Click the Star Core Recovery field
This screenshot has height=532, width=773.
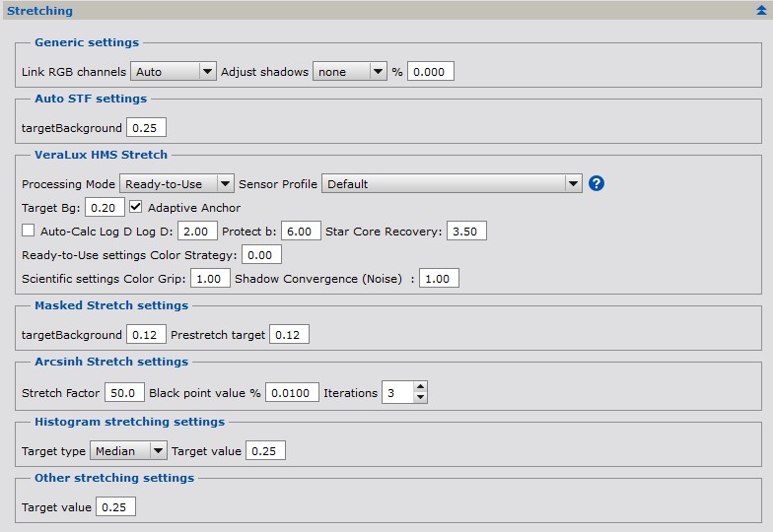[x=466, y=232]
